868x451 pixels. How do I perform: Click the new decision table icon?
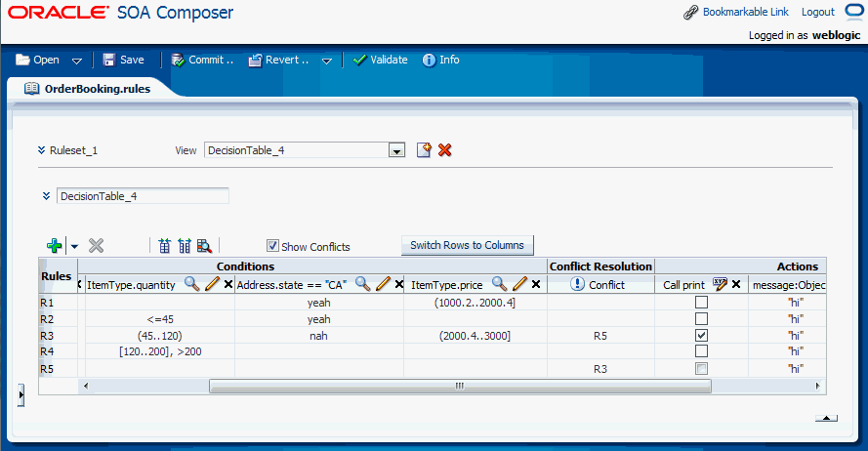coord(424,150)
